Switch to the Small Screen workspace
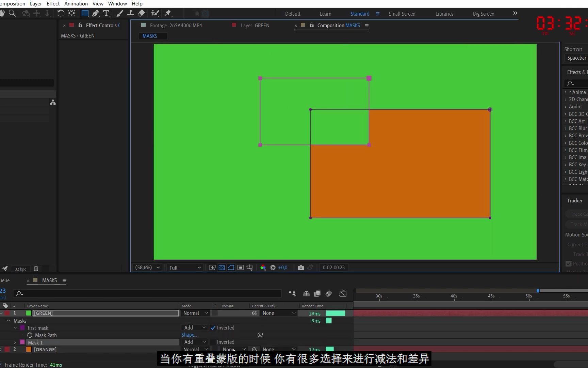 (x=402, y=14)
